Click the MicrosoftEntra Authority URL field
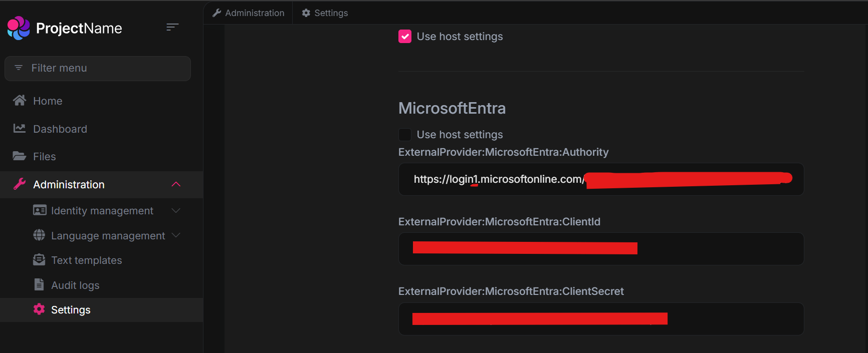This screenshot has width=868, height=353. coord(600,179)
